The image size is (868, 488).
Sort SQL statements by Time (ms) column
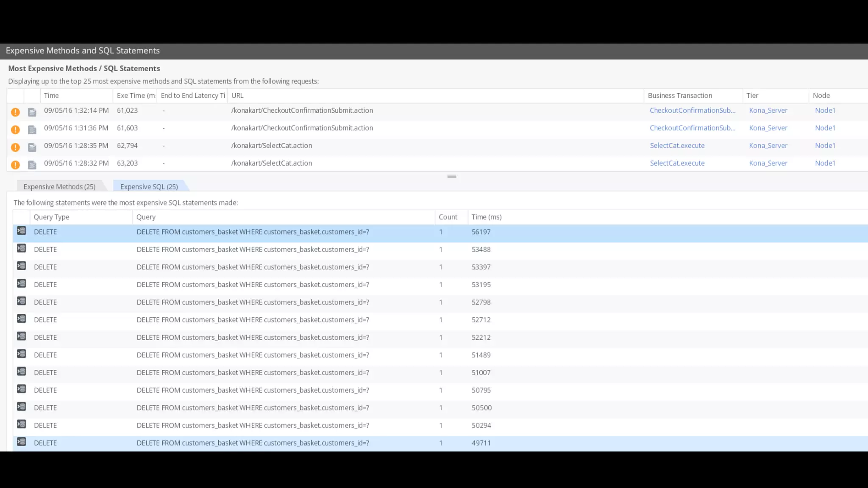(x=486, y=217)
